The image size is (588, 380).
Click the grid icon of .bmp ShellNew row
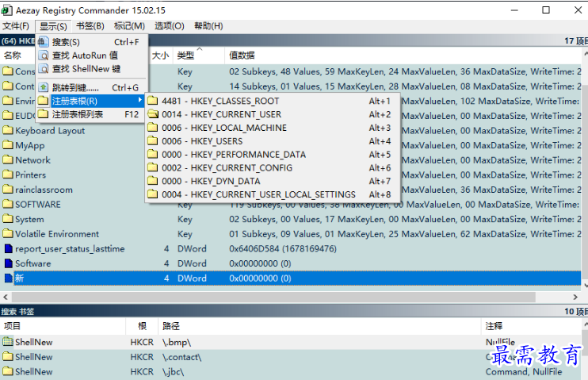pyautogui.click(x=8, y=342)
